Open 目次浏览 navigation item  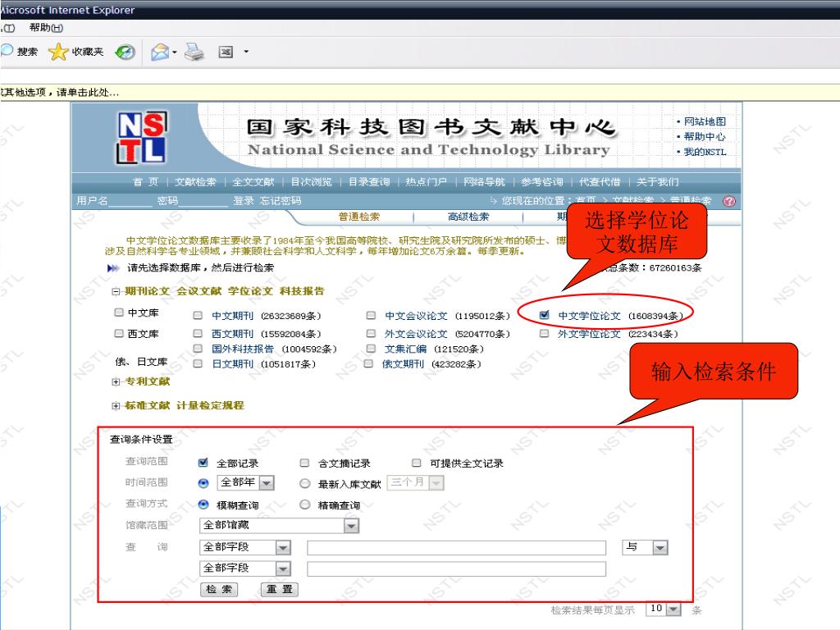(x=311, y=181)
